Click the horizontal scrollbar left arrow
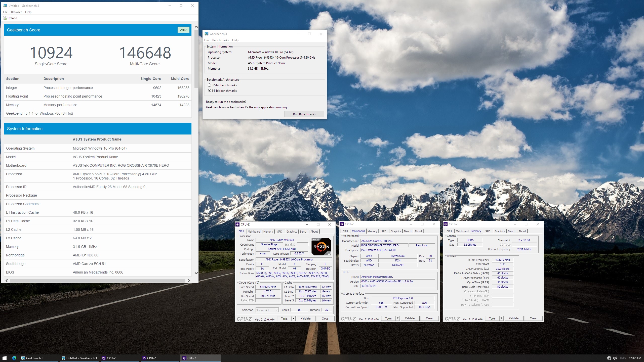644x362 pixels. tap(7, 281)
